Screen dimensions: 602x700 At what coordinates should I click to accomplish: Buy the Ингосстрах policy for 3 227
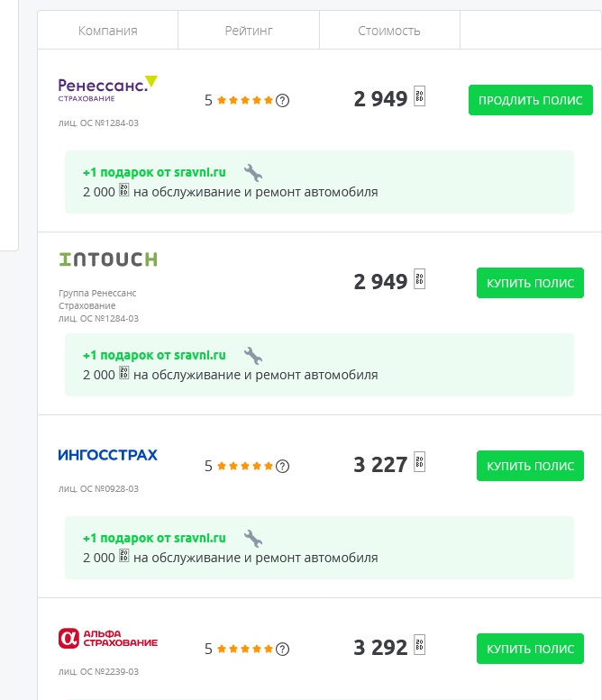(x=530, y=466)
